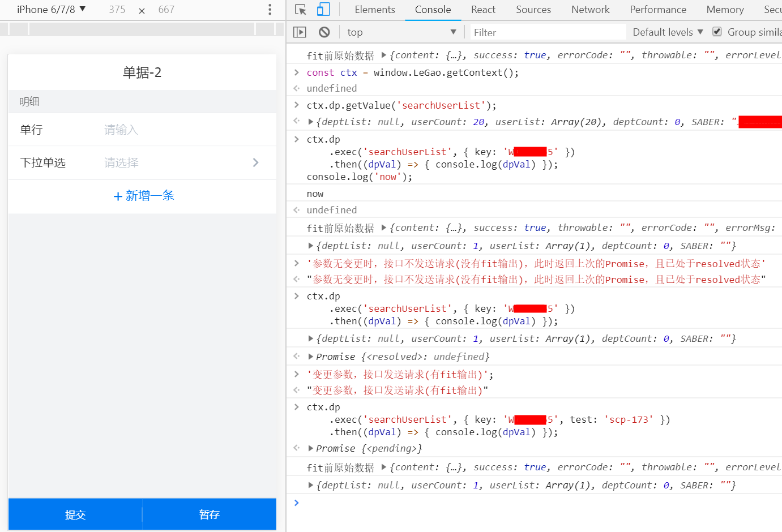
Task: Select the Console tab
Action: (x=433, y=10)
